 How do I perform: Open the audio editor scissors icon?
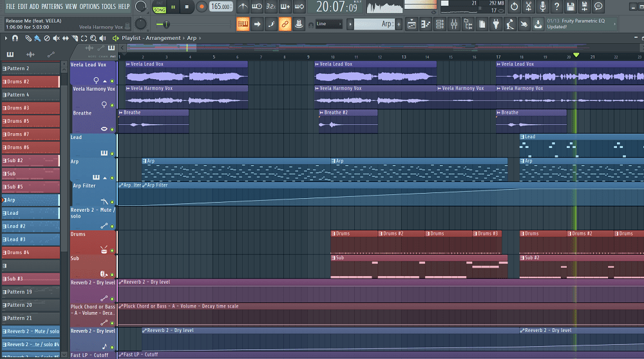click(529, 6)
